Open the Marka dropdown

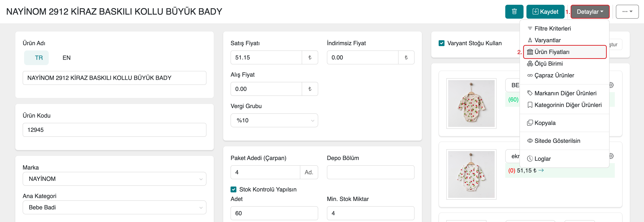tap(114, 179)
